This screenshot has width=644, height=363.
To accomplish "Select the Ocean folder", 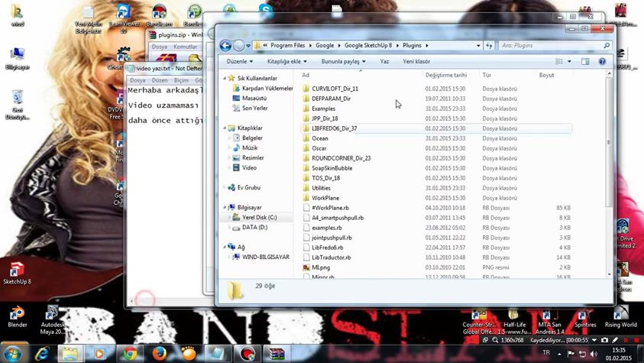I will click(319, 138).
